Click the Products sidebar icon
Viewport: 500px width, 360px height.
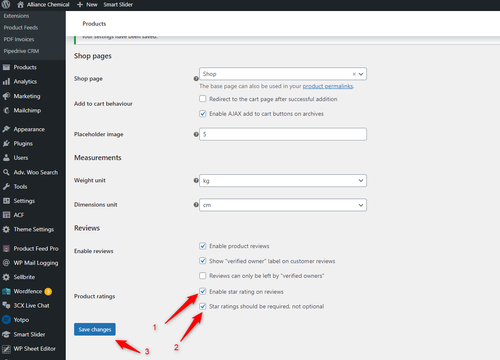6,67
